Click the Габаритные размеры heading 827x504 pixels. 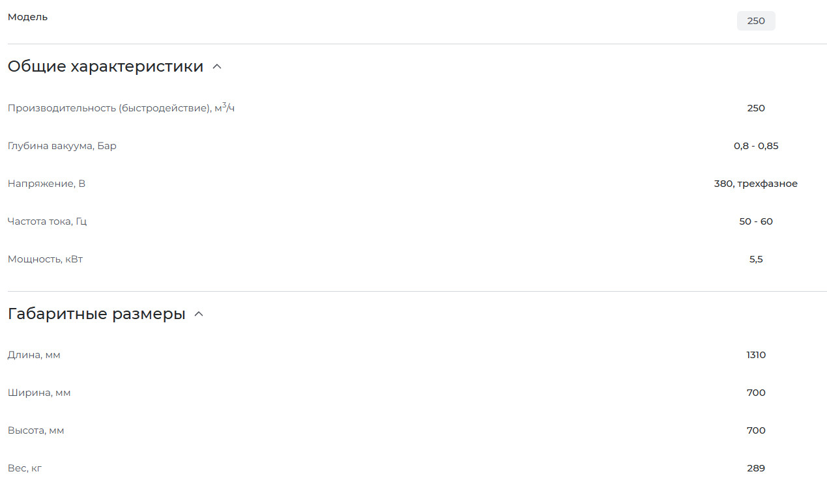click(x=96, y=314)
